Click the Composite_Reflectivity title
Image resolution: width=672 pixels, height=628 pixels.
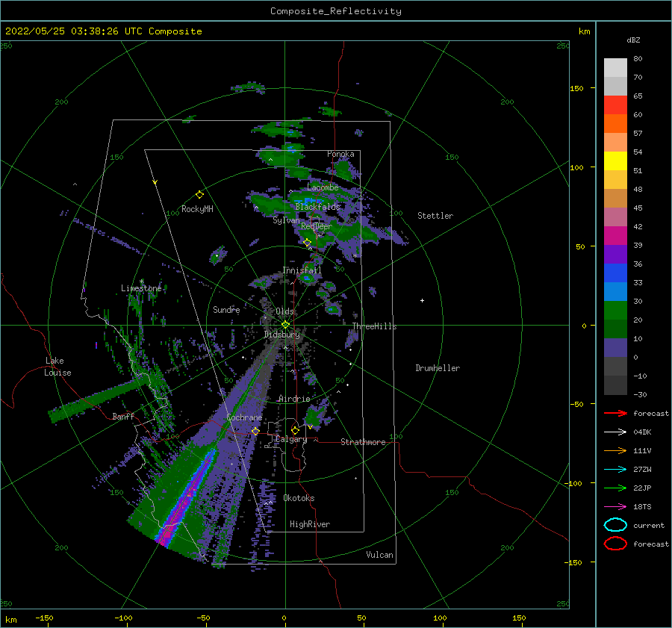click(x=335, y=11)
